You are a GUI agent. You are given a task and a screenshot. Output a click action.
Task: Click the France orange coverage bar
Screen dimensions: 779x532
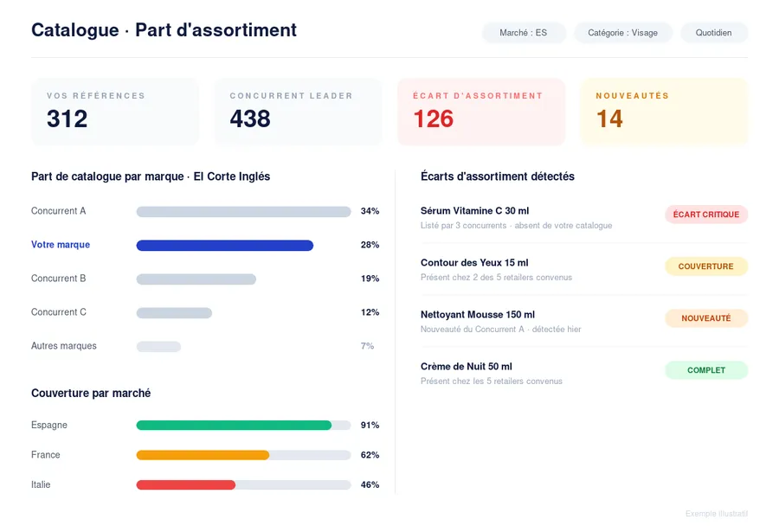tap(203, 455)
